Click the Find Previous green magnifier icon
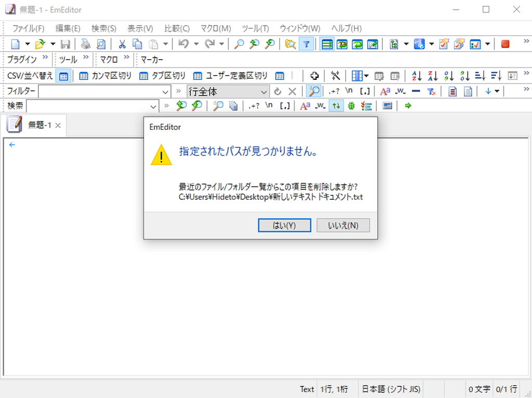This screenshot has width=532, height=398. [x=181, y=106]
